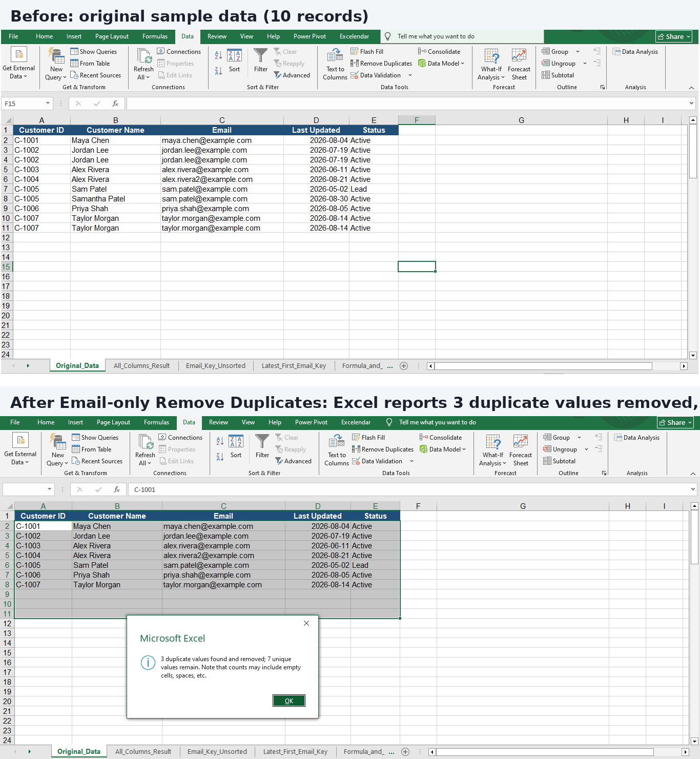Click Subtotal in the top window Outline group
The width and height of the screenshot is (700, 759).
[558, 75]
